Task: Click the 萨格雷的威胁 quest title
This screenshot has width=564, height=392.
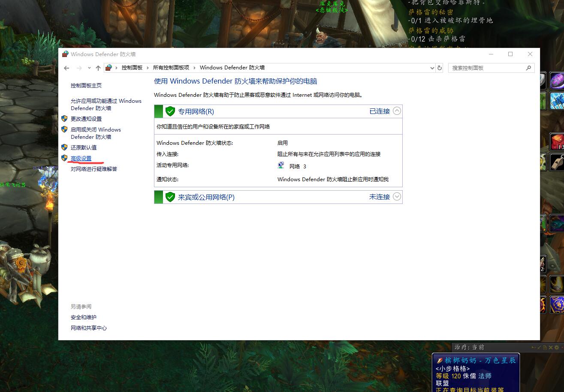Action: click(431, 30)
